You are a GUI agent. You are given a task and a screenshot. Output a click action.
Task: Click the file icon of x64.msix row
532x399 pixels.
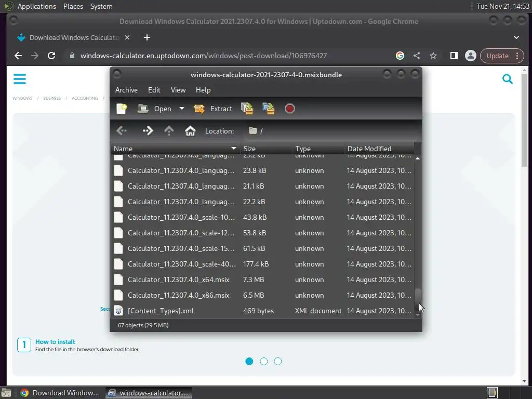coord(118,280)
